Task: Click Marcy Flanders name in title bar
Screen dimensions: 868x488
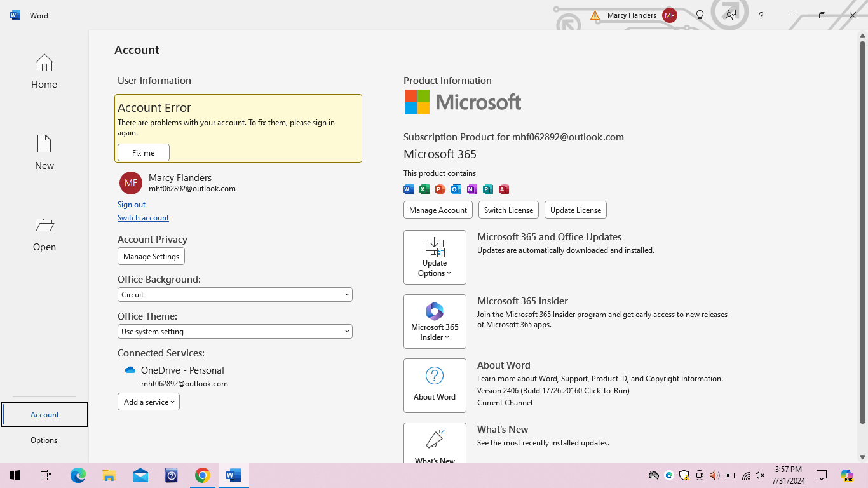Action: click(632, 15)
